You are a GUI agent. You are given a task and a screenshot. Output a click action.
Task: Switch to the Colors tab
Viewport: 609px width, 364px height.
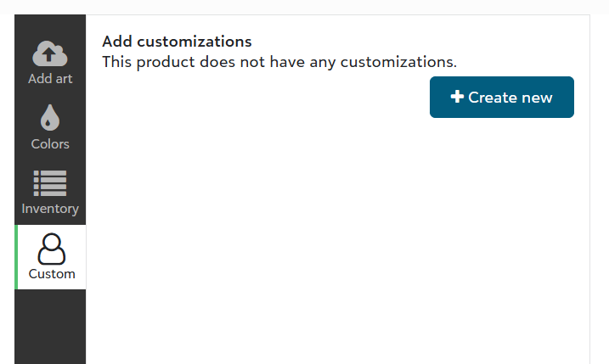coord(50,127)
